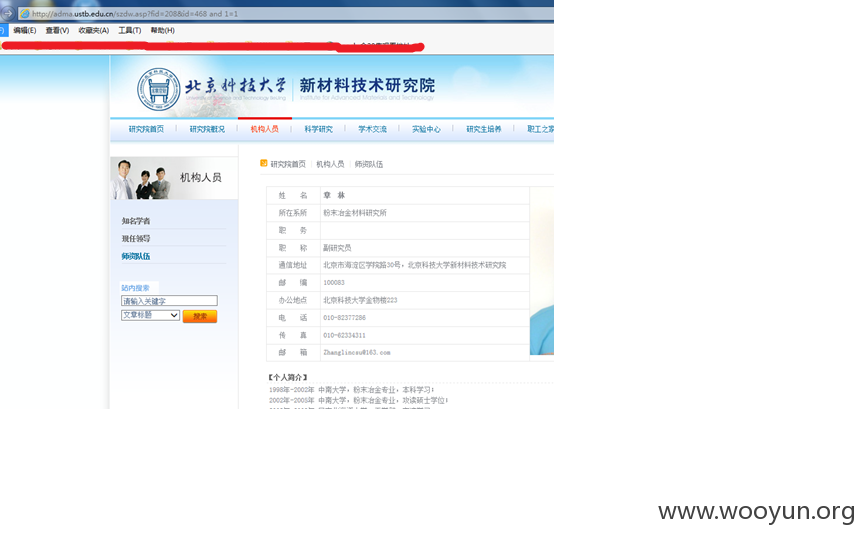Image resolution: width=864 pixels, height=540 pixels.
Task: Open the 收藏夹(A) menu
Action: (94, 30)
